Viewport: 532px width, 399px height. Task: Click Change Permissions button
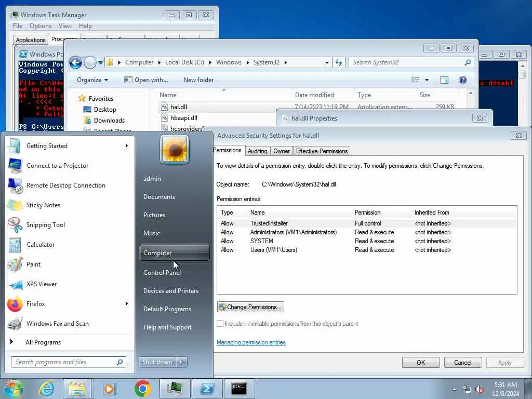(x=250, y=307)
